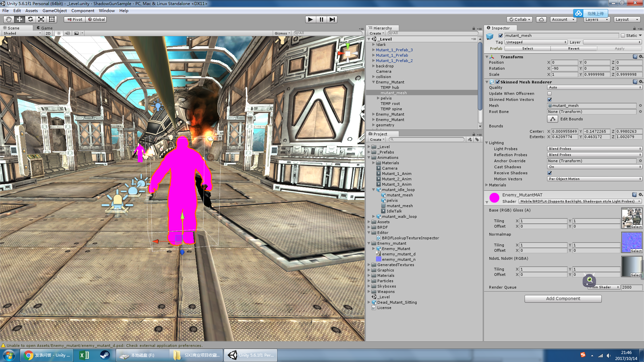The width and height of the screenshot is (644, 362).
Task: Click the Add Component button
Action: (x=563, y=299)
